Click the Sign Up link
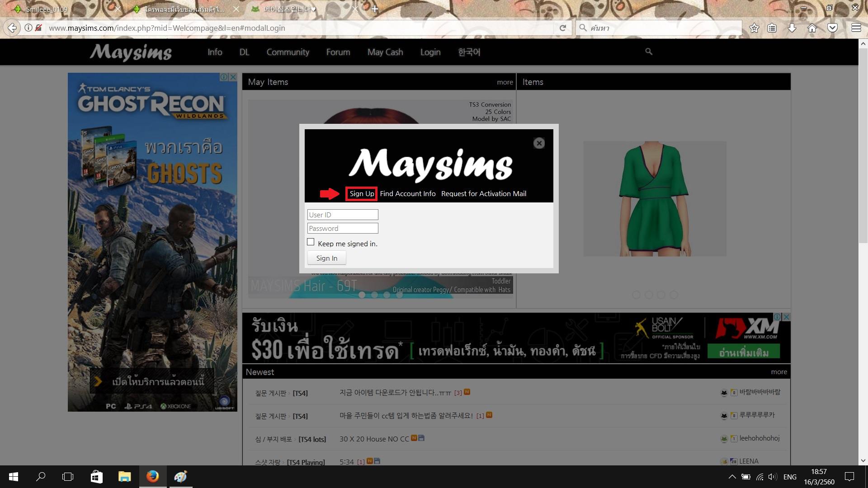The height and width of the screenshot is (488, 868). pos(362,193)
